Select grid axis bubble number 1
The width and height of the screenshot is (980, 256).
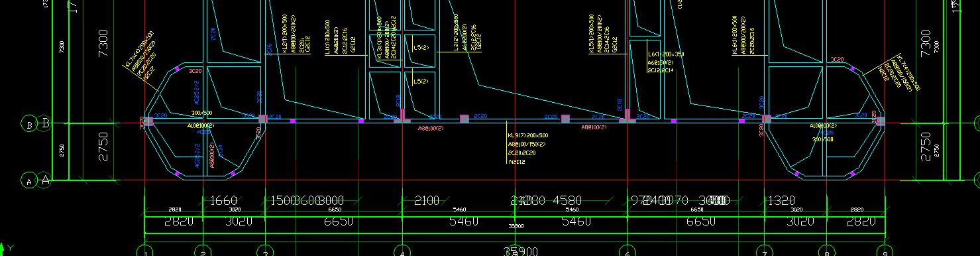point(144,251)
